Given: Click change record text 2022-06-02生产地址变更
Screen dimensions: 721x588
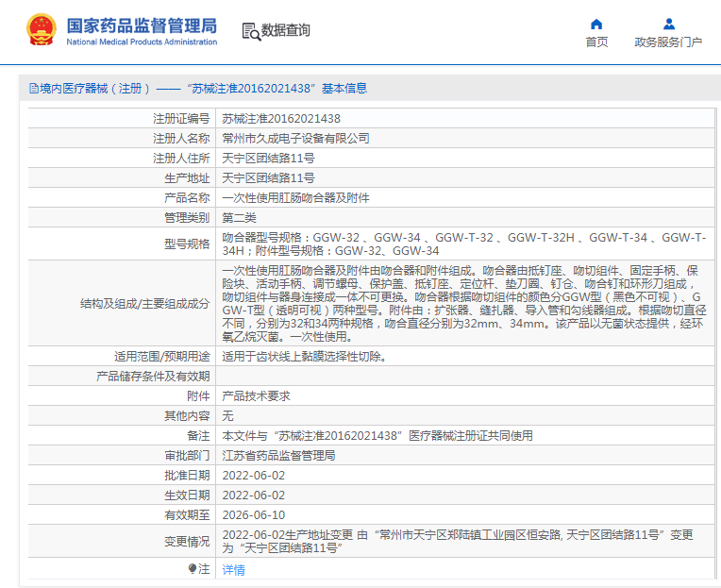Looking at the screenshot, I should tap(458, 541).
